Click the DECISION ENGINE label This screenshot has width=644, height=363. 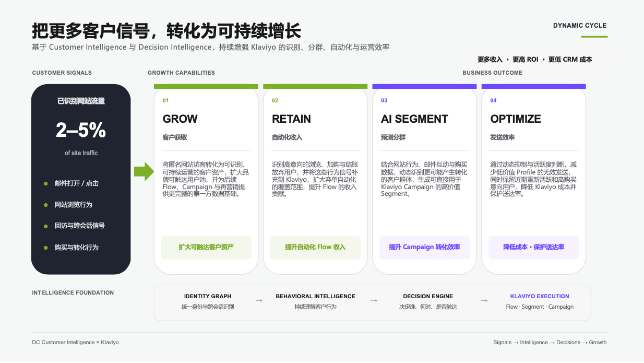(x=428, y=296)
